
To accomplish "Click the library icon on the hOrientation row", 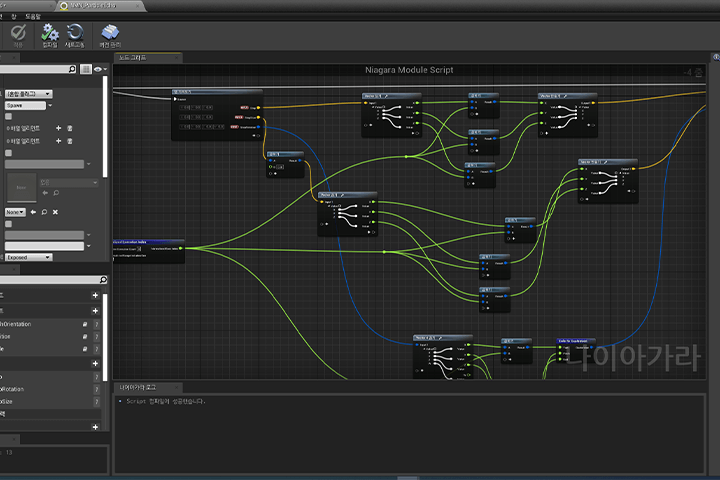I will click(85, 324).
